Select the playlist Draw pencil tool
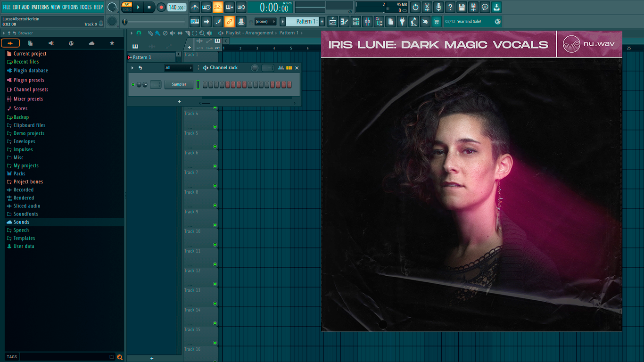Screen dimensions: 644x362 pos(150,33)
